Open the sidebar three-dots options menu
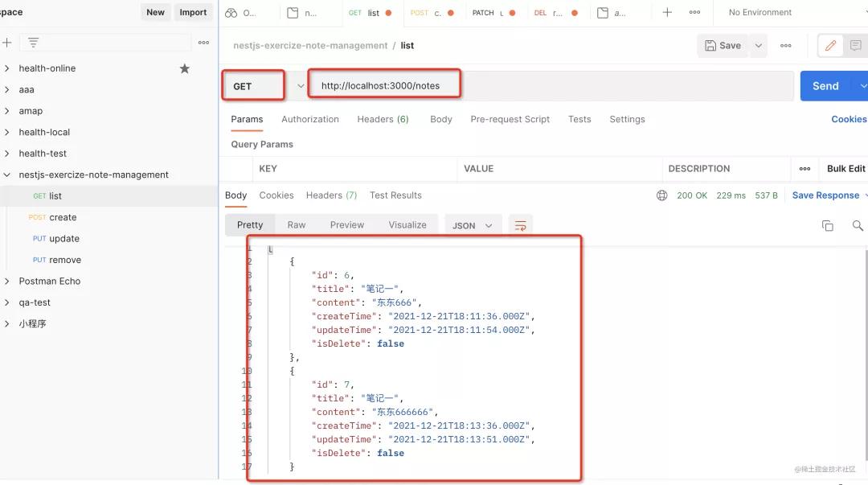 (x=203, y=42)
